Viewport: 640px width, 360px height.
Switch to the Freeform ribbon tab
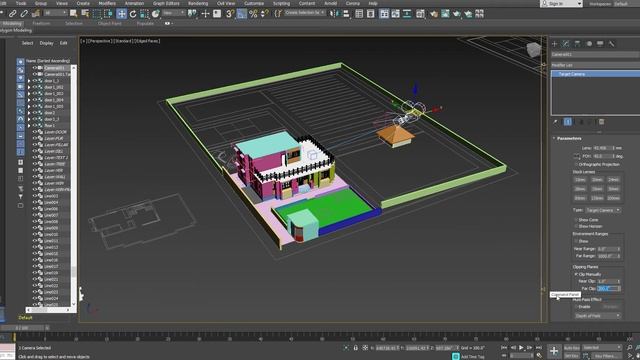click(x=42, y=24)
